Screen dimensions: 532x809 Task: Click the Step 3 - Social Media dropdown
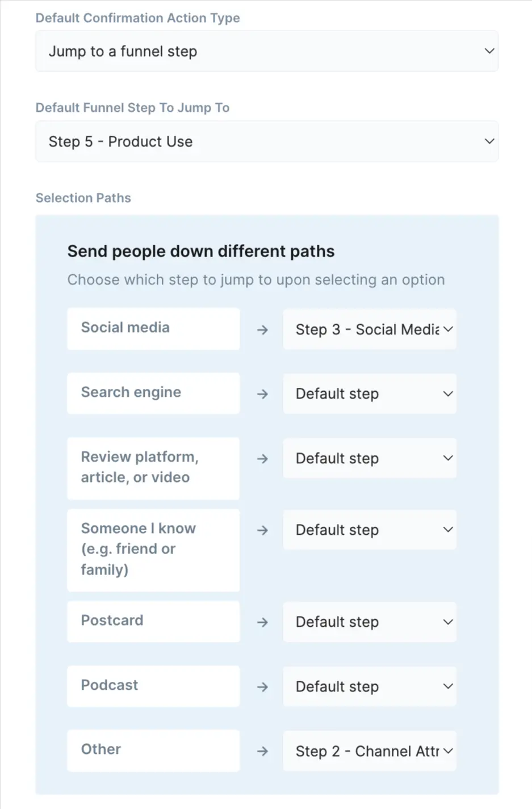pos(369,329)
